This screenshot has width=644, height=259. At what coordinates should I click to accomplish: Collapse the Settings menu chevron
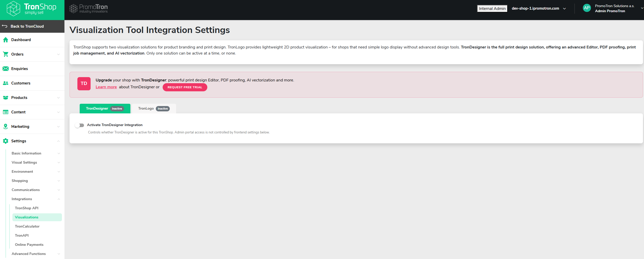click(x=59, y=141)
